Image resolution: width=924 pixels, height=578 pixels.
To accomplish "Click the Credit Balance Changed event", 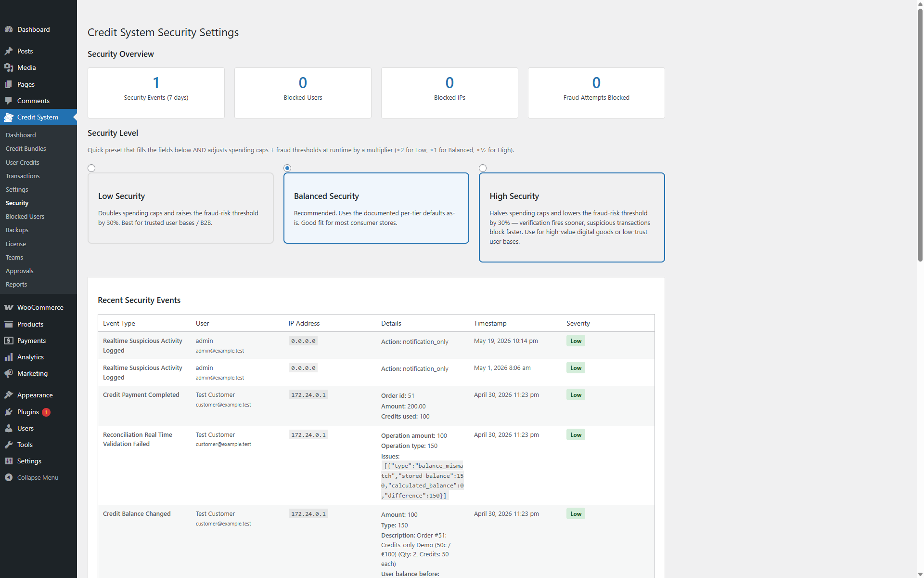I will coord(137,513).
